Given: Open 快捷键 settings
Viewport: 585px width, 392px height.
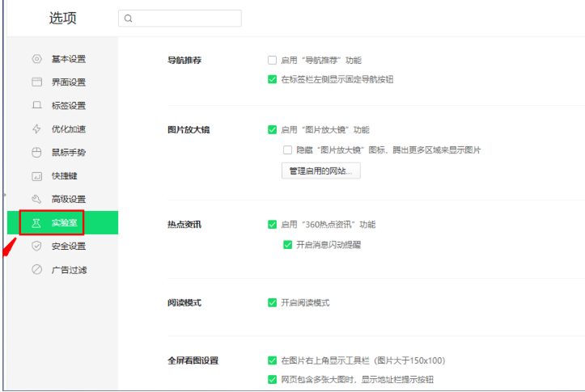Looking at the screenshot, I should tap(62, 176).
